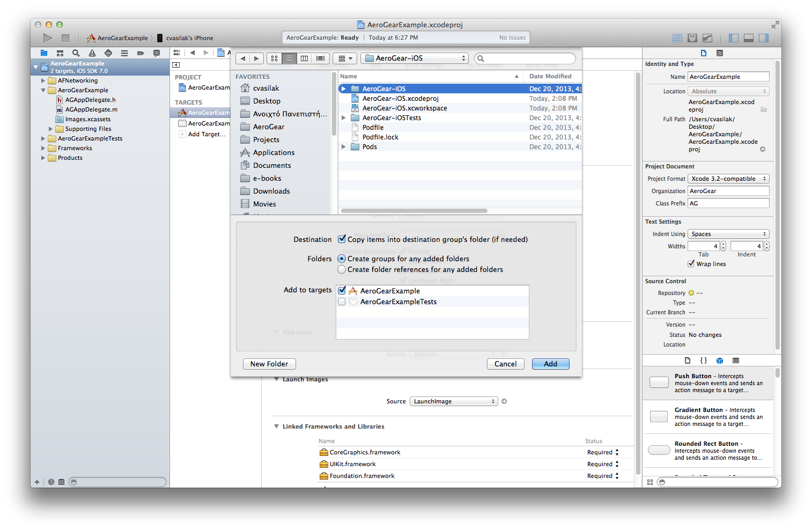Viewport: 812px width, 530px height.
Task: Click the Organization text field
Action: click(728, 191)
